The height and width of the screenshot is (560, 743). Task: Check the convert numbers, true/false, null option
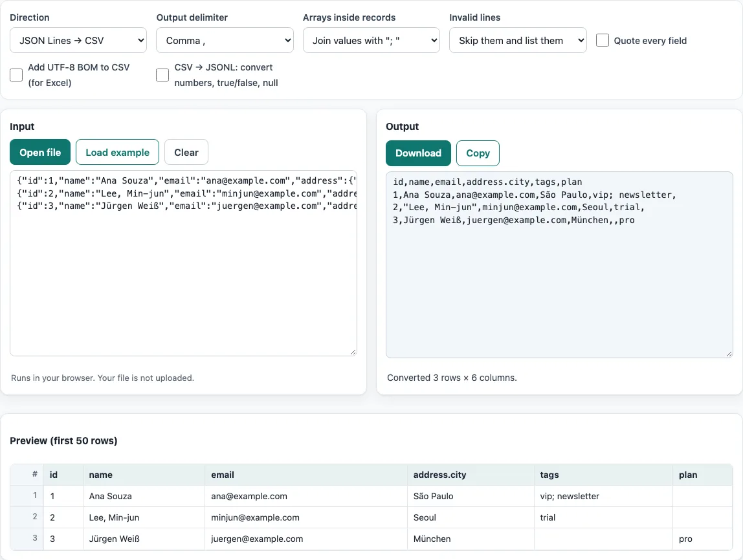click(x=162, y=75)
